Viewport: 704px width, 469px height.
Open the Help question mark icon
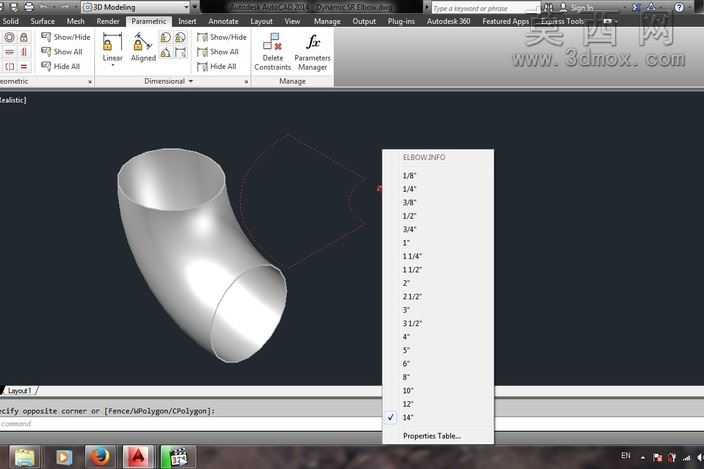coord(679,7)
